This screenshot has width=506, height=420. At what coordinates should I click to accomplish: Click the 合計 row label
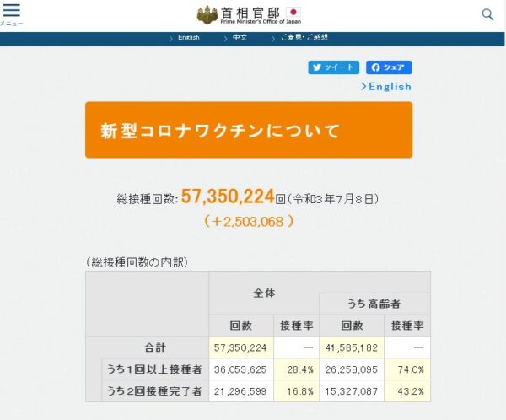(154, 347)
